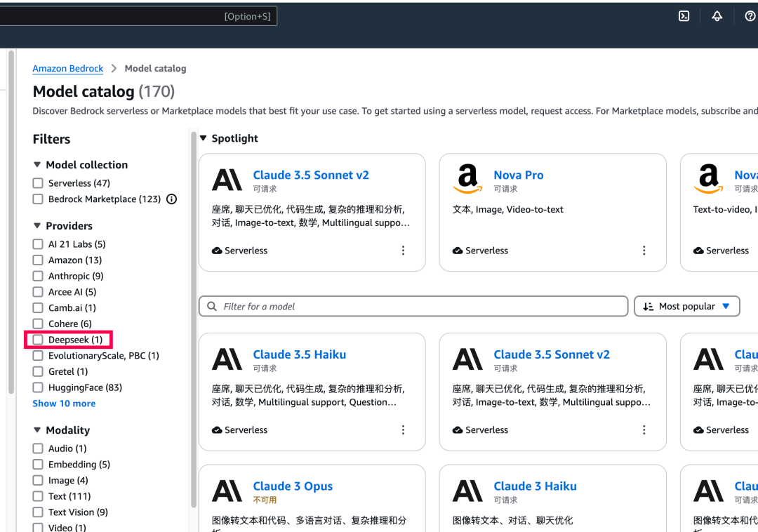Image resolution: width=758 pixels, height=532 pixels.
Task: Open actions menu on Spotlight Claude 3.5 Sonnet v2
Action: coord(403,251)
